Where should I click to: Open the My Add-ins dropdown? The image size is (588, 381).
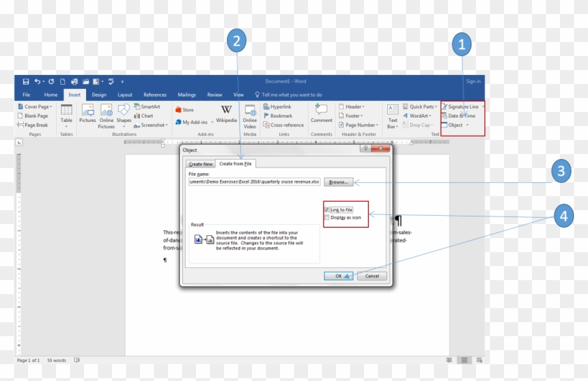click(212, 122)
